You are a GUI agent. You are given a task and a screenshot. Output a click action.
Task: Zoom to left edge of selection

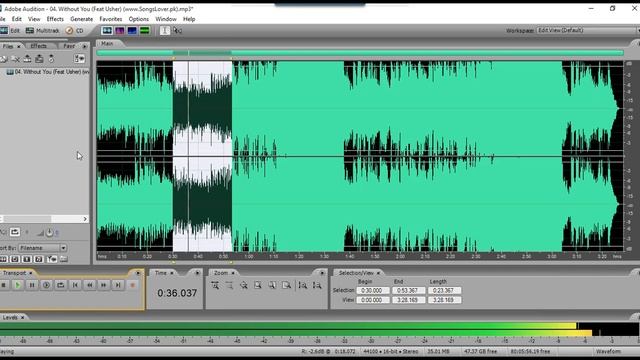272,285
